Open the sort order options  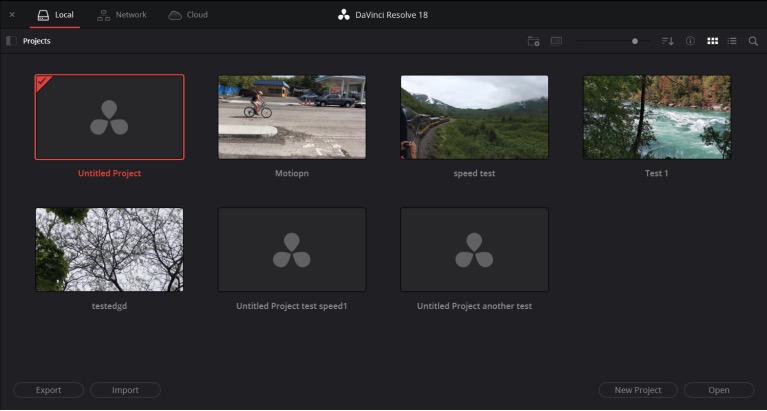point(668,41)
